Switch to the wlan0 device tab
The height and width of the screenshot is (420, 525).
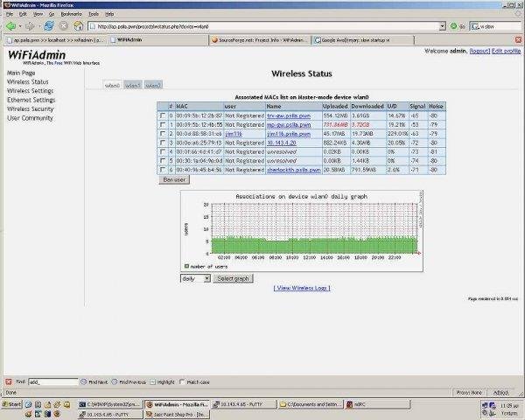pyautogui.click(x=113, y=86)
